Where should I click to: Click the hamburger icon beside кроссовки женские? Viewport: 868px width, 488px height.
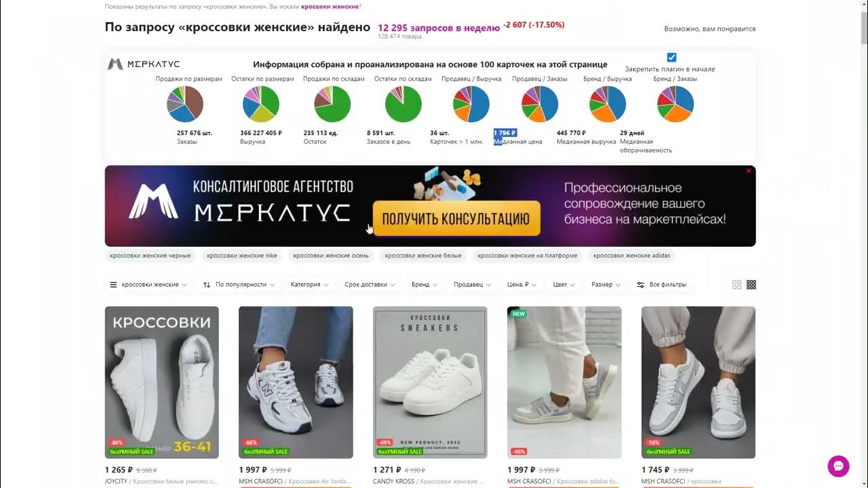click(113, 285)
